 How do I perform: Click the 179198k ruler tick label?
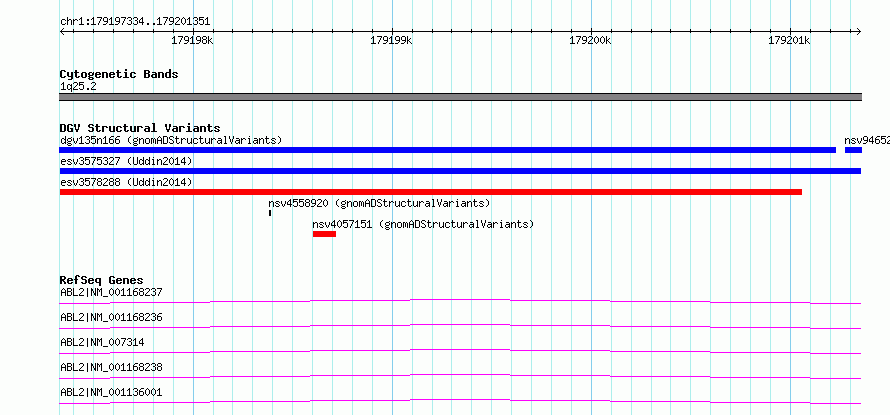(x=192, y=40)
